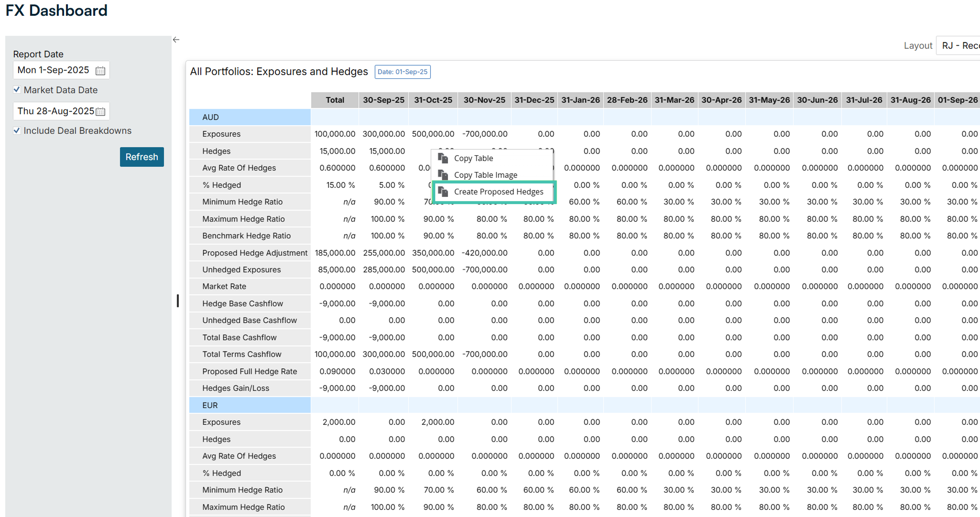Select the 185,000.00 proposed adjustment total cell
This screenshot has height=517, width=980.
[x=335, y=253]
